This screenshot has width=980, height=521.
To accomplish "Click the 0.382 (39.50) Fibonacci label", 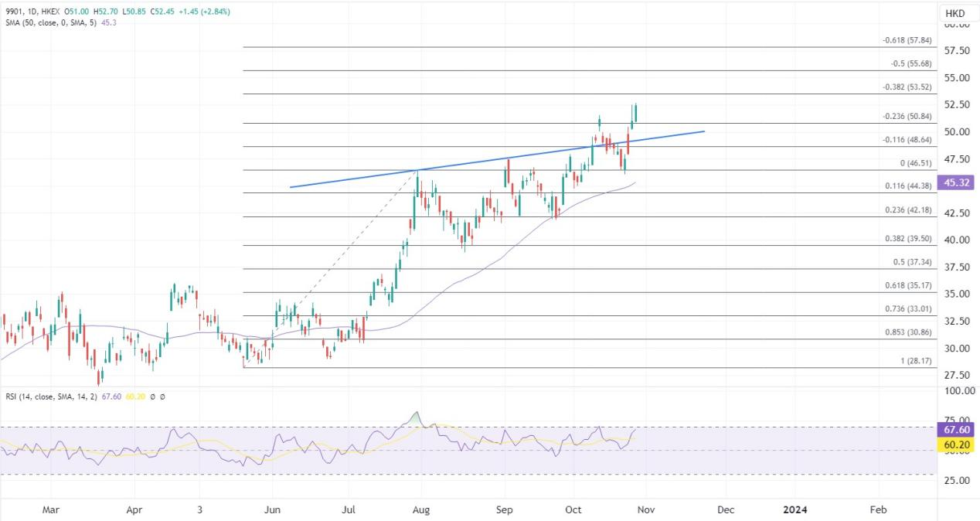I will pyautogui.click(x=908, y=239).
